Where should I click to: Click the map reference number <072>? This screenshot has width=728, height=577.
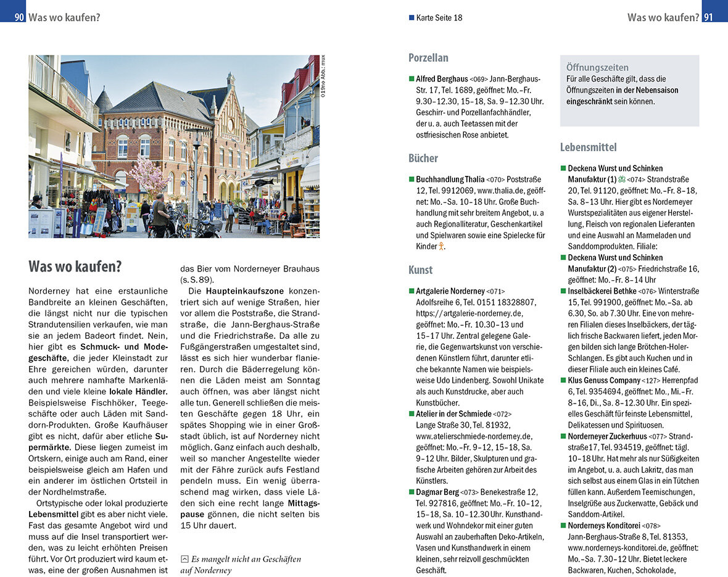click(502, 415)
